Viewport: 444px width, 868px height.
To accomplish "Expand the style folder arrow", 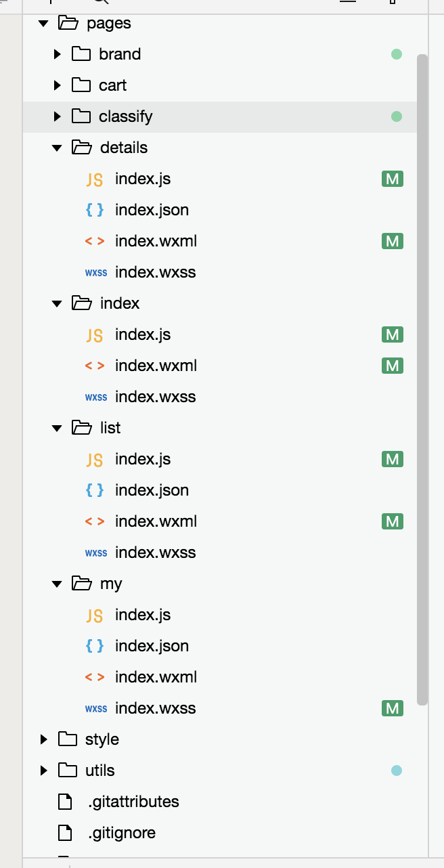I will (x=44, y=739).
